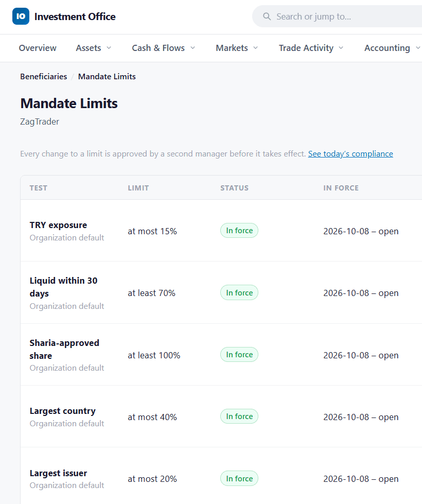
Task: Click the Mandate Limits breadcrumb
Action: [x=107, y=77]
